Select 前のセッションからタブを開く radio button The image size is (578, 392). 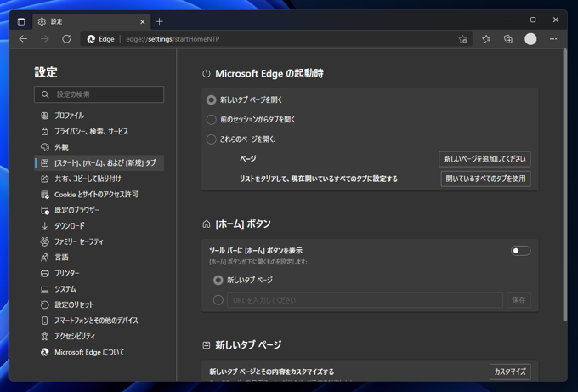point(211,120)
